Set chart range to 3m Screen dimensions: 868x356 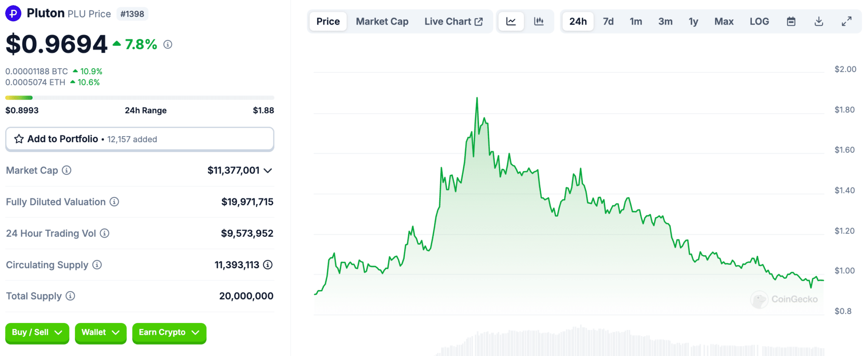pyautogui.click(x=665, y=21)
